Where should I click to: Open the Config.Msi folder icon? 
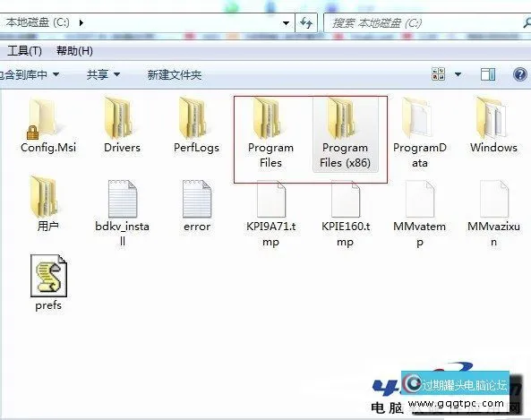coord(43,118)
